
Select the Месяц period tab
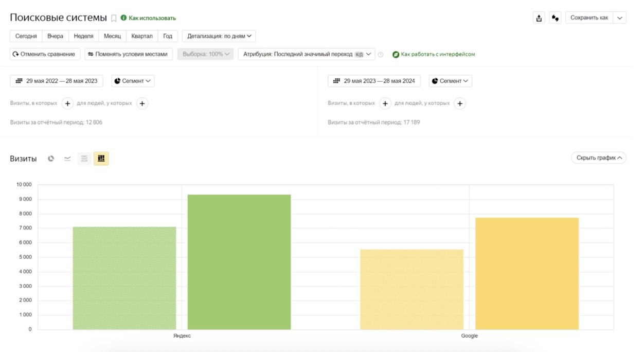tap(112, 36)
